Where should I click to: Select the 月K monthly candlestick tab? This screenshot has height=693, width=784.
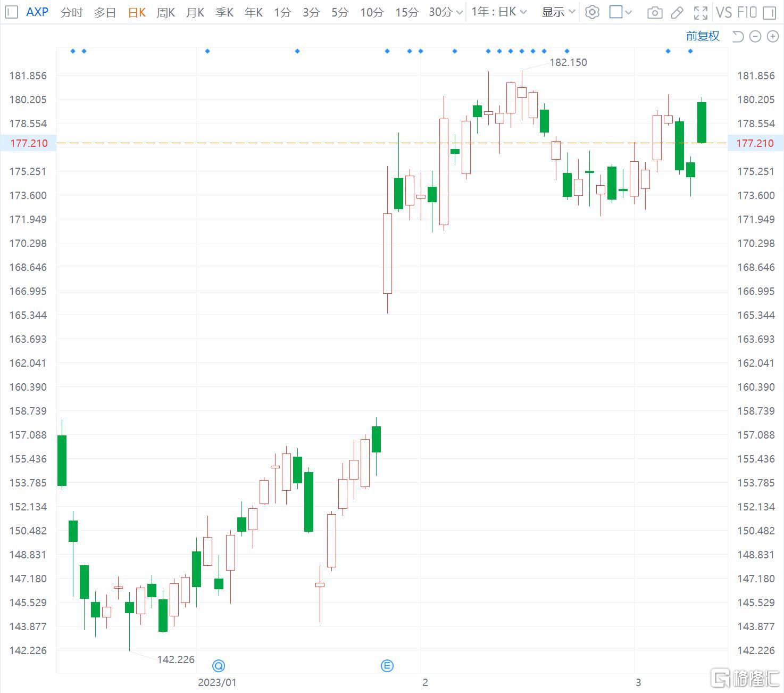(x=195, y=12)
